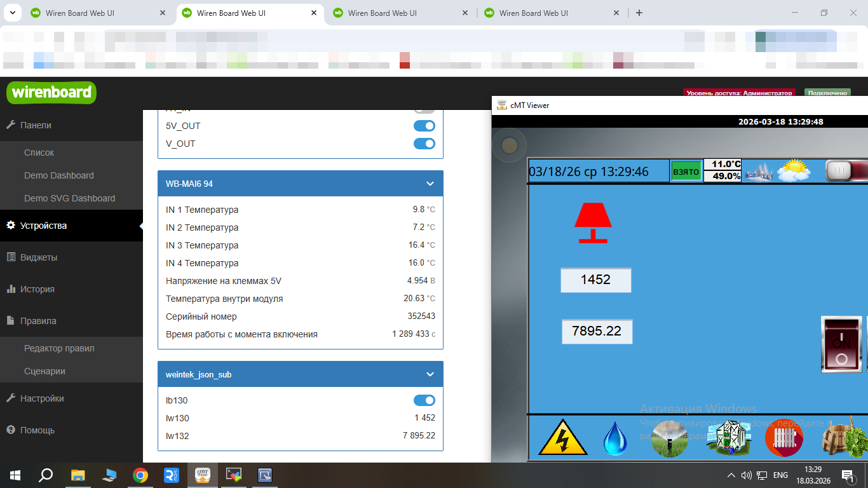Open the Demo SVG Dashboard link
Image resolution: width=868 pixels, height=488 pixels.
tap(69, 198)
